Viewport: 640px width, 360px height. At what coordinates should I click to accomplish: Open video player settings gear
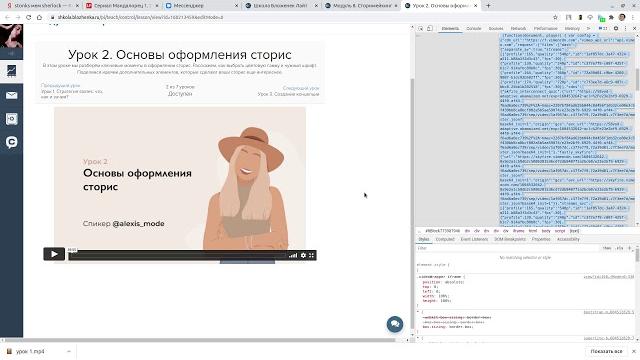pyautogui.click(x=303, y=255)
